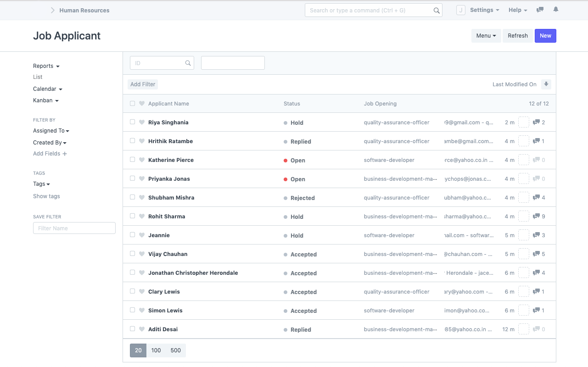Click the New button
The width and height of the screenshot is (588, 367).
545,36
